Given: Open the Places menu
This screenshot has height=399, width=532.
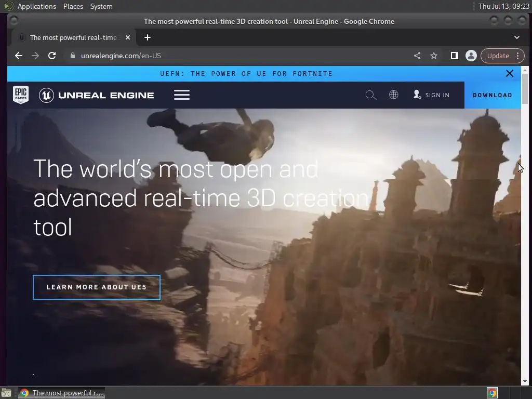Looking at the screenshot, I should 73,6.
